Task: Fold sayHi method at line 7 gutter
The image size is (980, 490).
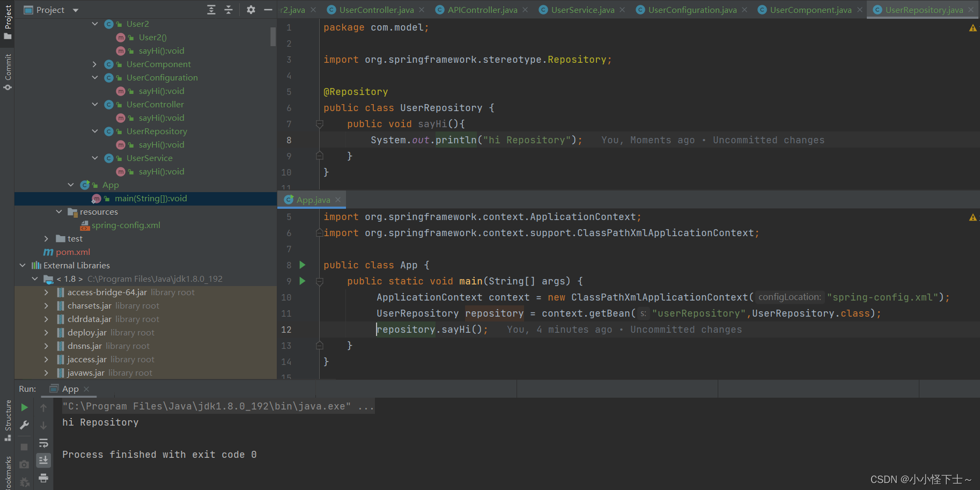Action: coord(320,124)
